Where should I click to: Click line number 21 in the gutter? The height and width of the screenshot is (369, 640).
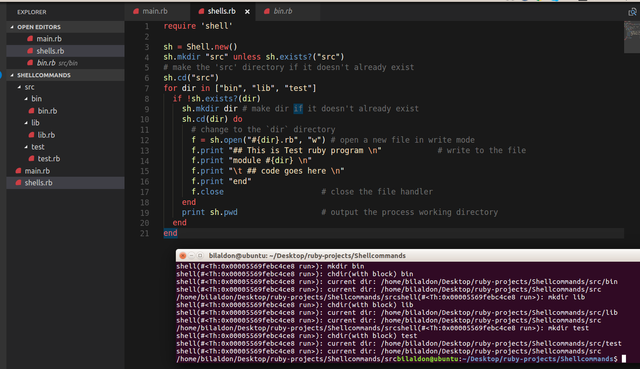click(x=144, y=233)
